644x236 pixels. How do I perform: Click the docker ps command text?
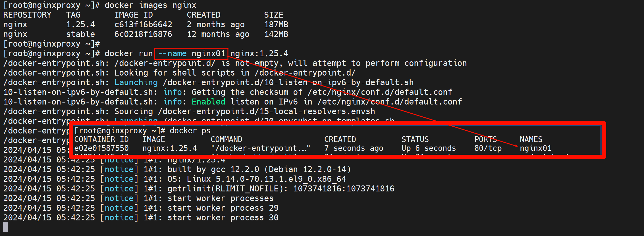(190, 131)
